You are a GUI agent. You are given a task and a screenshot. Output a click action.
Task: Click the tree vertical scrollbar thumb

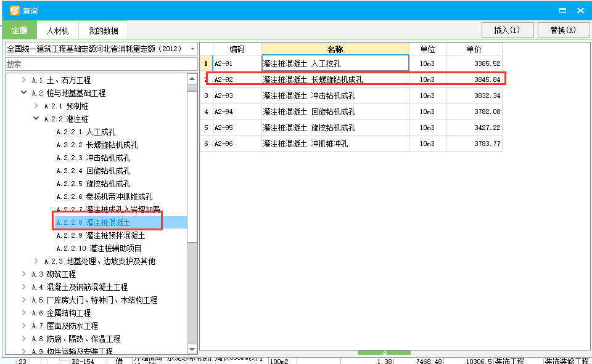pyautogui.click(x=192, y=167)
